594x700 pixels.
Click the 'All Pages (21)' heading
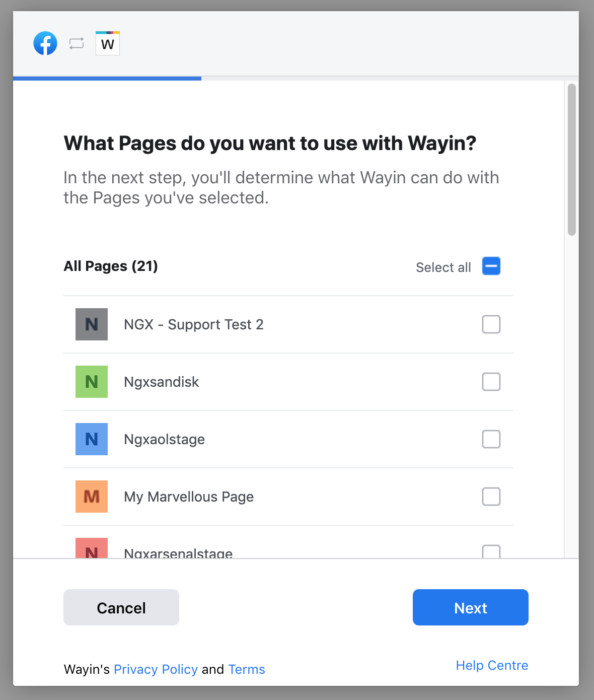pos(111,266)
